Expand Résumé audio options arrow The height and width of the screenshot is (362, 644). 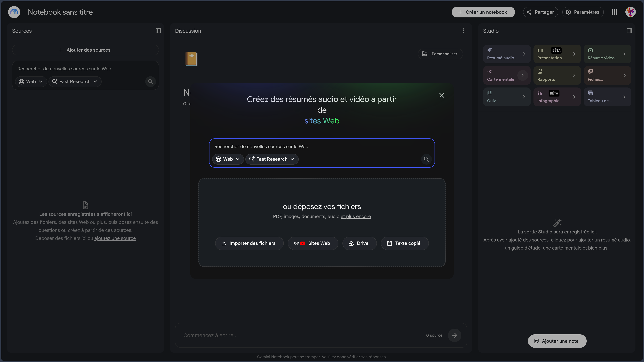(524, 54)
